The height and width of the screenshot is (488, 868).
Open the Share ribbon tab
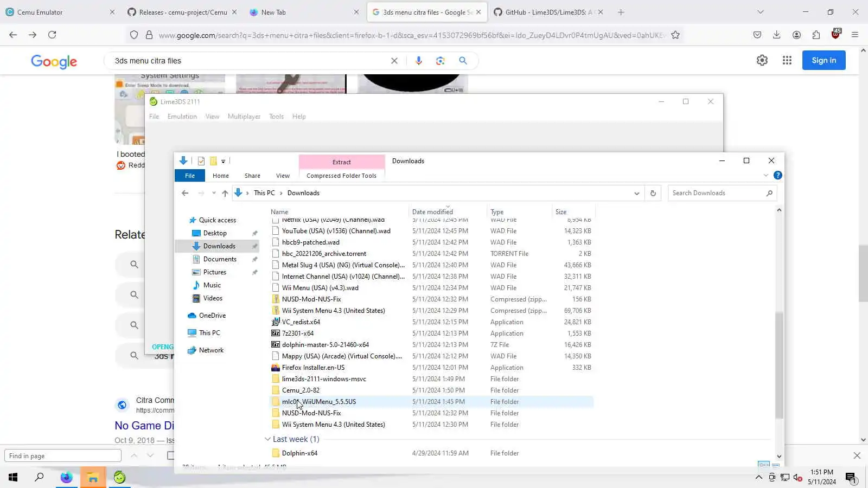252,176
